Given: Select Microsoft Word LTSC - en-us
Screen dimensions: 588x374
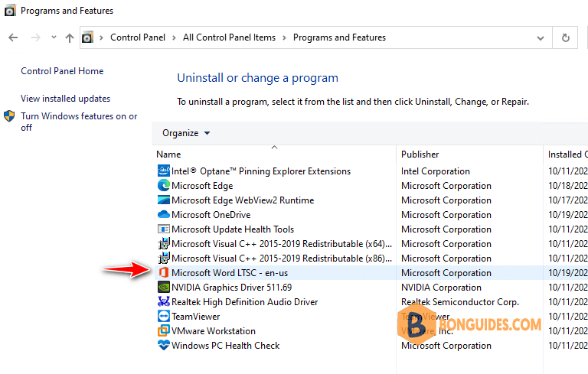Looking at the screenshot, I should [x=230, y=273].
